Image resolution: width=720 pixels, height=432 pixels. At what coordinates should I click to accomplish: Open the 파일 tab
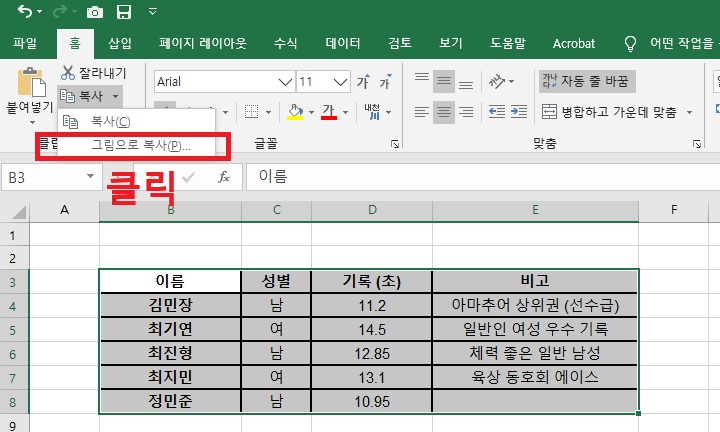click(x=25, y=44)
